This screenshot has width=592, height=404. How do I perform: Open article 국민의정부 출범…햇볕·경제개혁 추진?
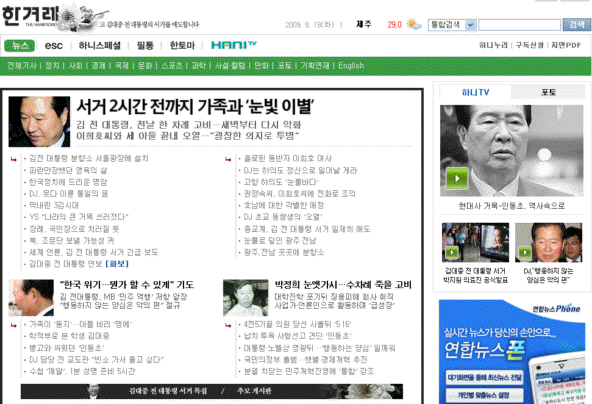(x=305, y=360)
